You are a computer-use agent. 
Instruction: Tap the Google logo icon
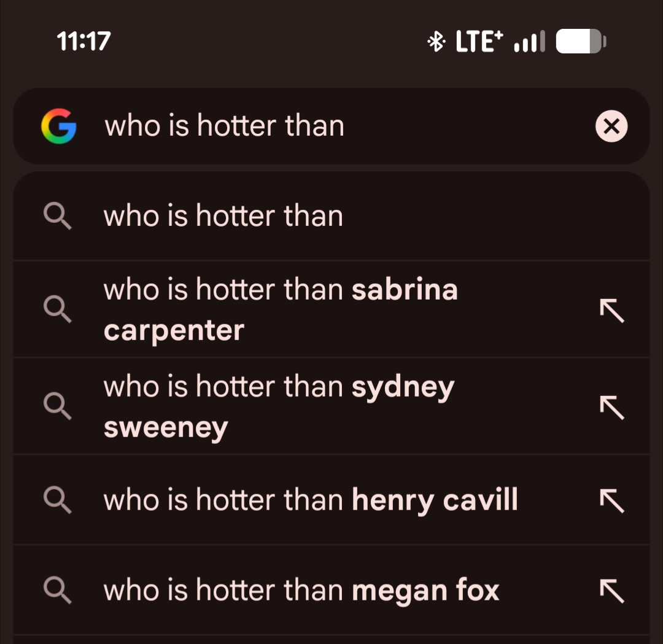pos(59,126)
